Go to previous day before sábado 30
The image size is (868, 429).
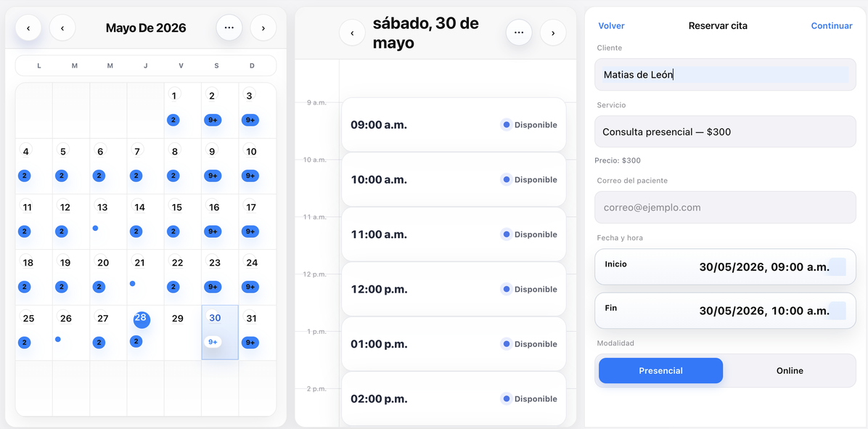click(352, 33)
